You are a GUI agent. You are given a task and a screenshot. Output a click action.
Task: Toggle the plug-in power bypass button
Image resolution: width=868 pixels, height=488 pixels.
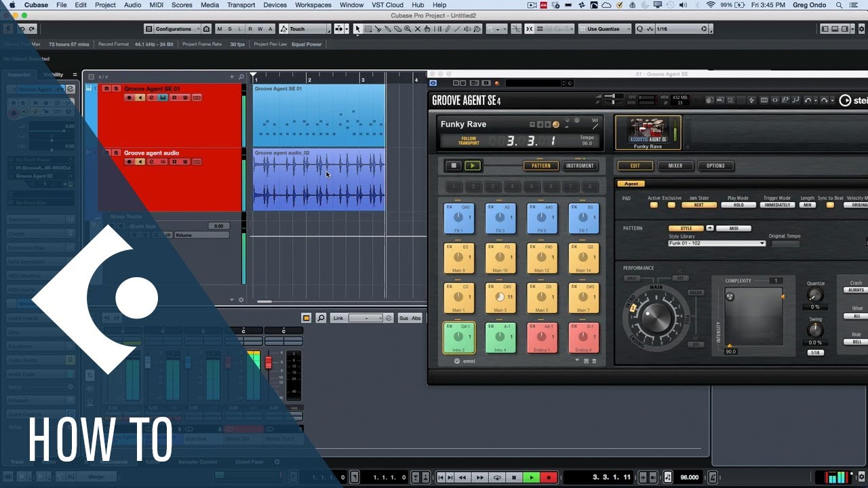433,83
